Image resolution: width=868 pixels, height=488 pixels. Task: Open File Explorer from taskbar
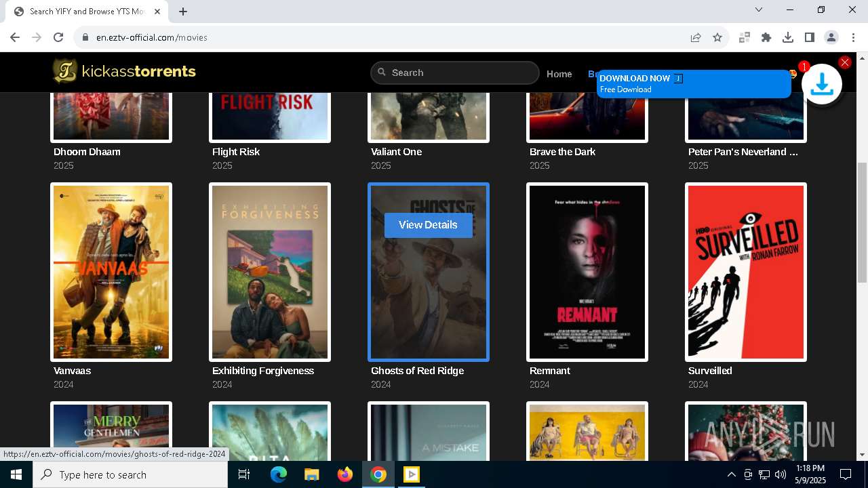[x=311, y=474]
